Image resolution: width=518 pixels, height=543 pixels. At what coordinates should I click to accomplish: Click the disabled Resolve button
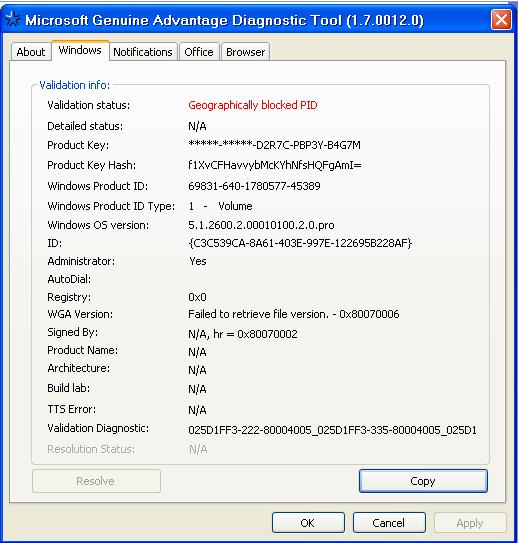(x=96, y=481)
